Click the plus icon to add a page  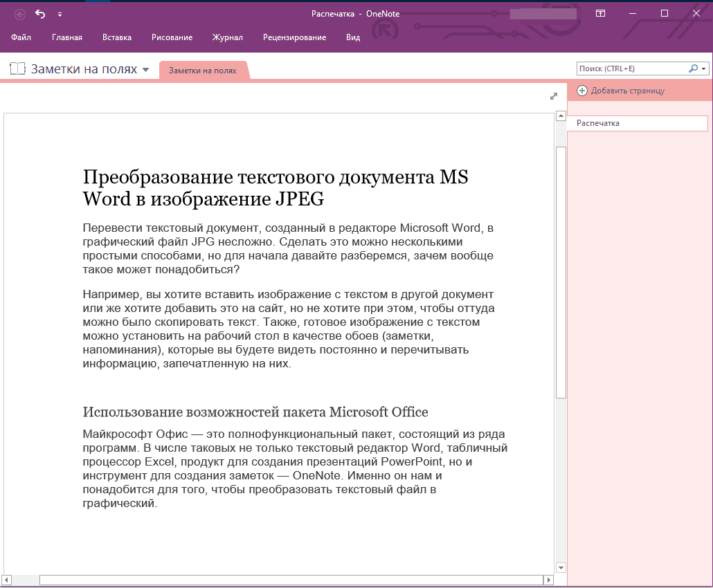pos(582,91)
